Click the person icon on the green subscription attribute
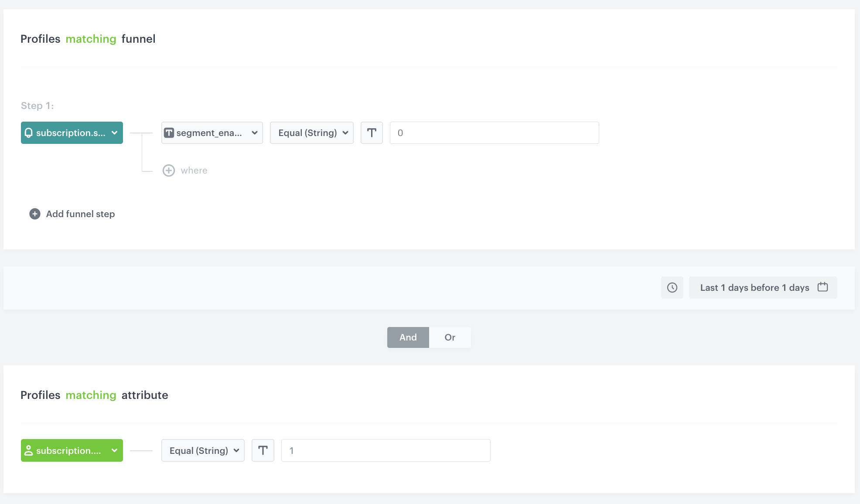860x504 pixels. (29, 450)
